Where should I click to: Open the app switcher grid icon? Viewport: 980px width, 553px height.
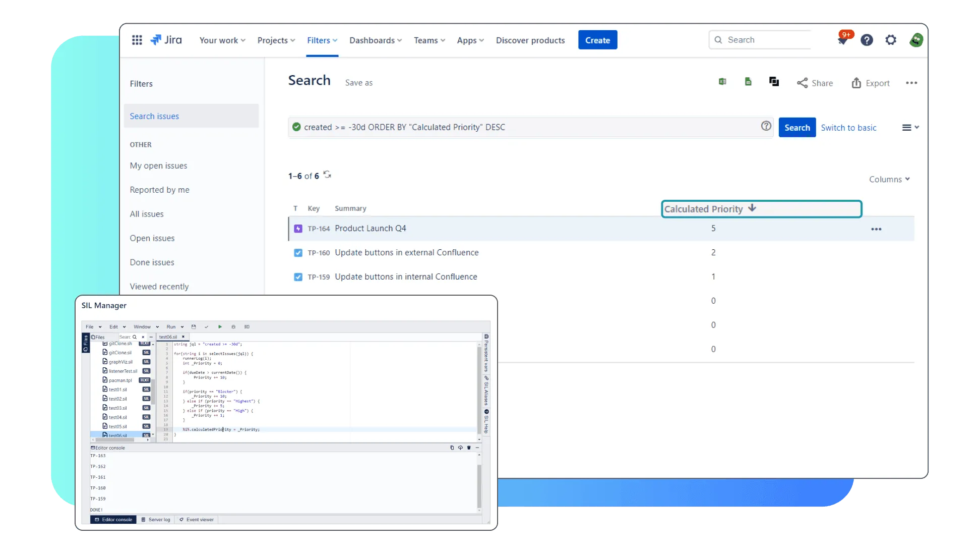coord(137,40)
